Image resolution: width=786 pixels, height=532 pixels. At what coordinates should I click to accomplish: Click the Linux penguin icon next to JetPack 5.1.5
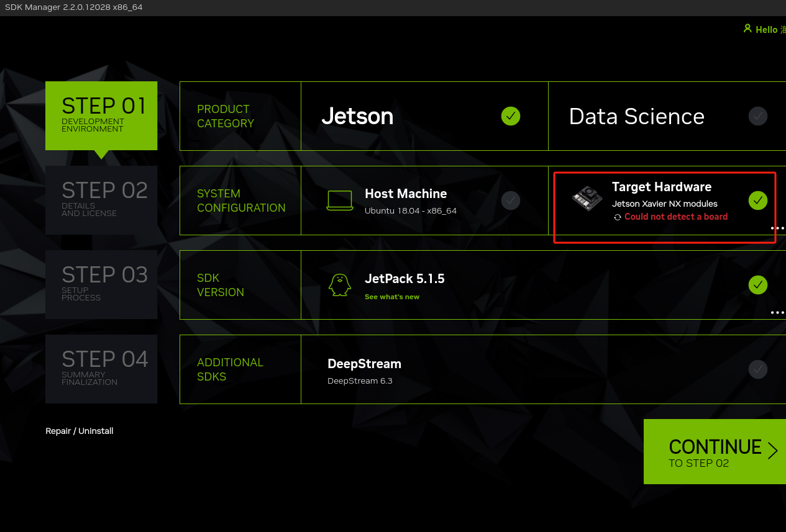tap(340, 285)
